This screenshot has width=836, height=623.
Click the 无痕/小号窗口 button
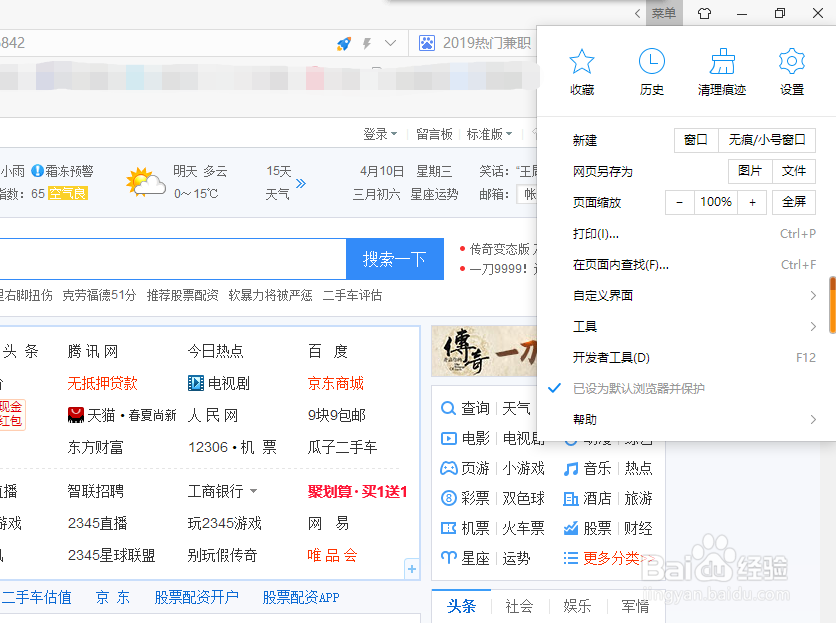767,140
